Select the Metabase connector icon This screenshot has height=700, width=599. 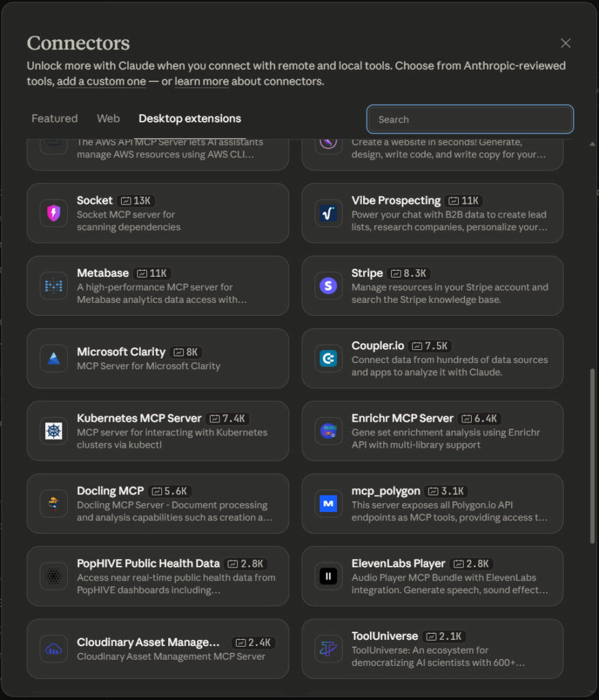click(x=53, y=285)
